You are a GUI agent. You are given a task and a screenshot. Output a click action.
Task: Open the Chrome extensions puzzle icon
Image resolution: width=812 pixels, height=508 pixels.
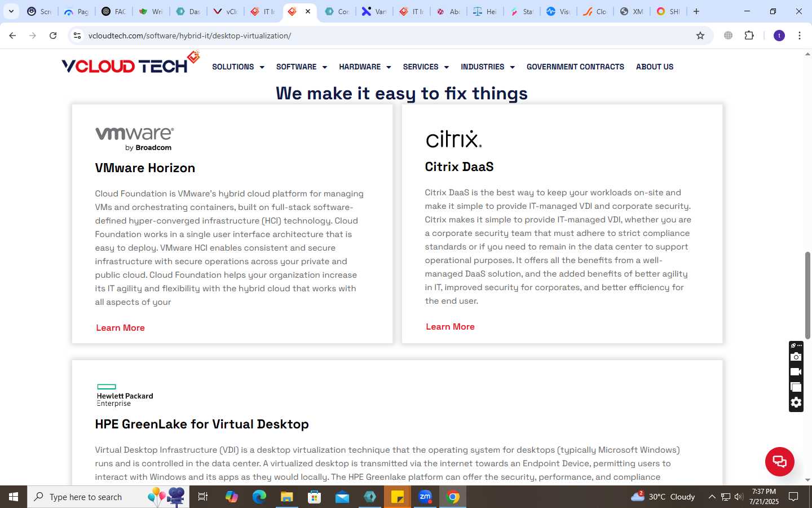click(749, 36)
